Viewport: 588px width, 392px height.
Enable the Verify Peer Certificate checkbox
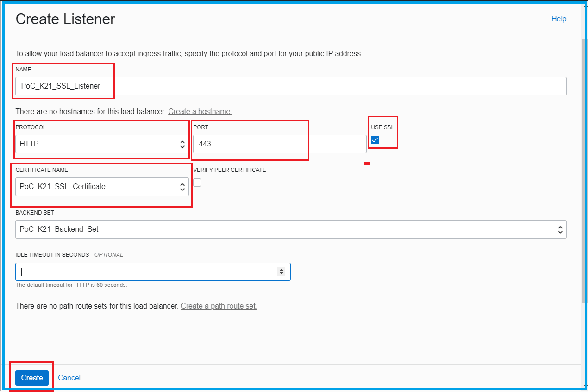pyautogui.click(x=198, y=183)
